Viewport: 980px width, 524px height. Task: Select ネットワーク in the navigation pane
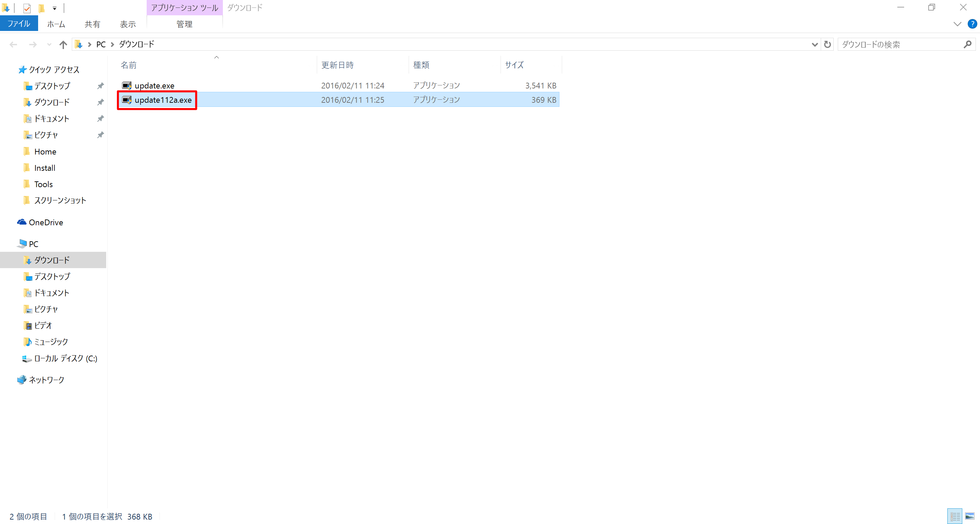[46, 380]
